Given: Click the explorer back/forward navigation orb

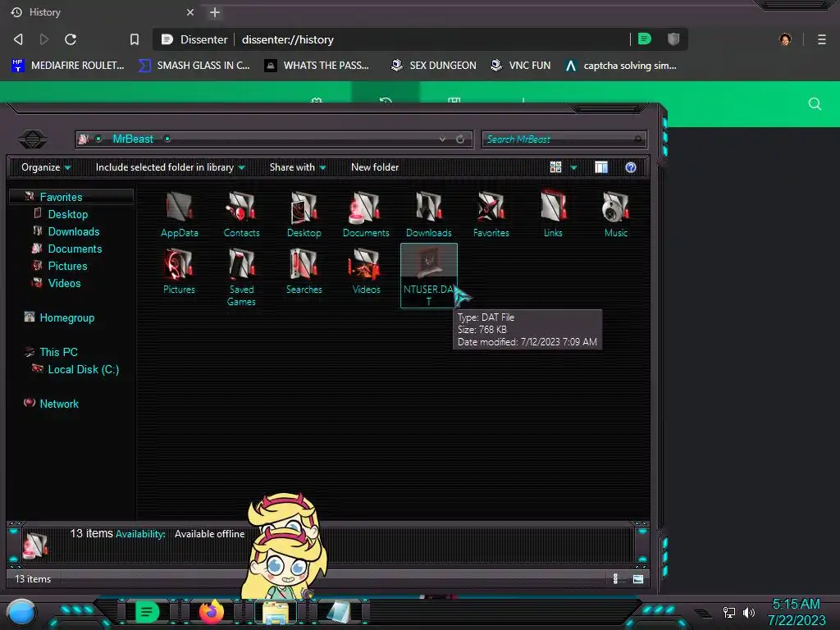Looking at the screenshot, I should tap(33, 139).
